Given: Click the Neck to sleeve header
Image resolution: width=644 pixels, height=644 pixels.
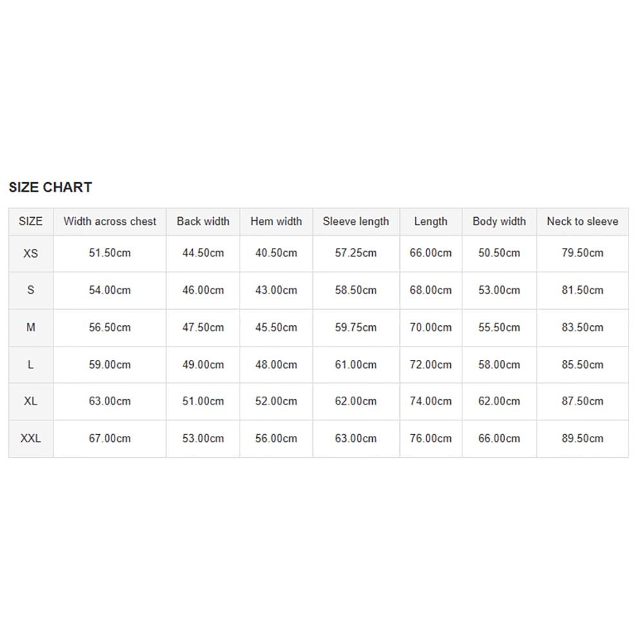Looking at the screenshot, I should tap(582, 222).
